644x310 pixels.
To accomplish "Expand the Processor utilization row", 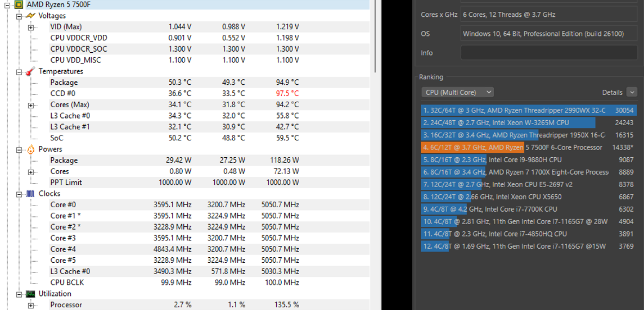I will (31, 306).
